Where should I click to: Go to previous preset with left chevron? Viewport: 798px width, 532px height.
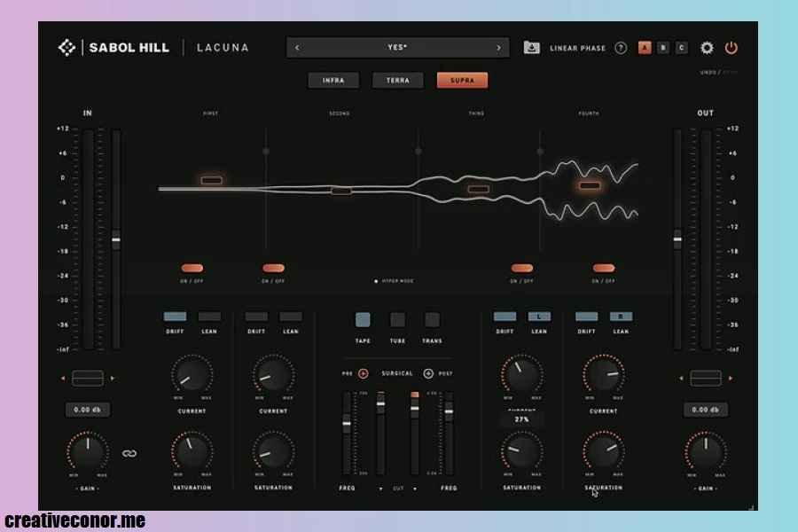pyautogui.click(x=297, y=48)
